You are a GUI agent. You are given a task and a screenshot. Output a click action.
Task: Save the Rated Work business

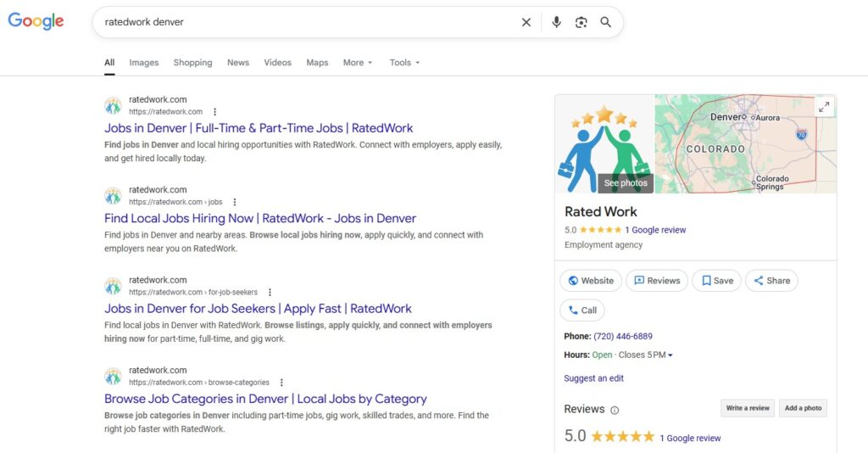click(x=717, y=281)
